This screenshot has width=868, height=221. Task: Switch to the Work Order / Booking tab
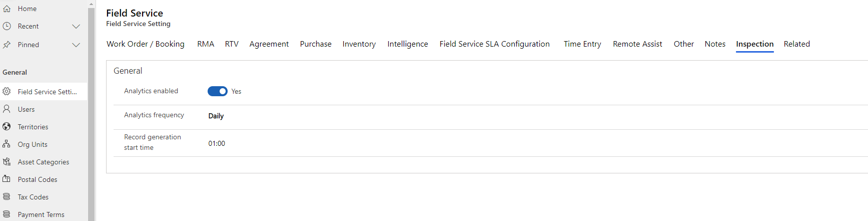click(x=146, y=44)
